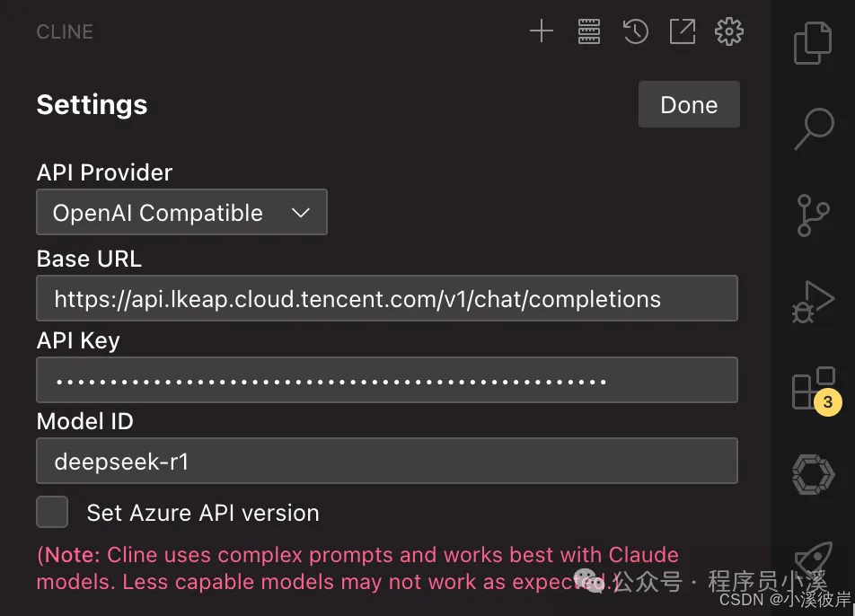
Task: Switch to the Source Control view
Action: point(814,216)
